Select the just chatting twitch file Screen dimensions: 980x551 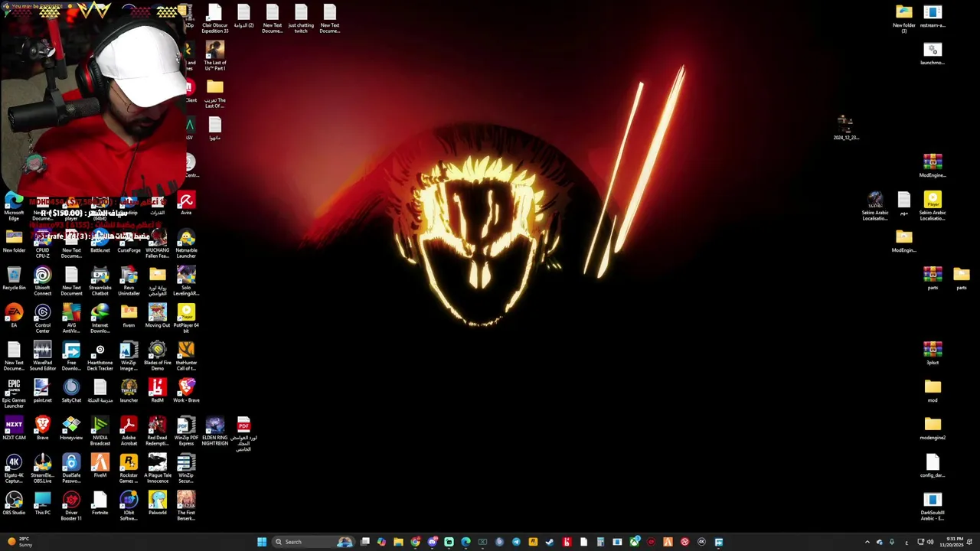tap(301, 19)
